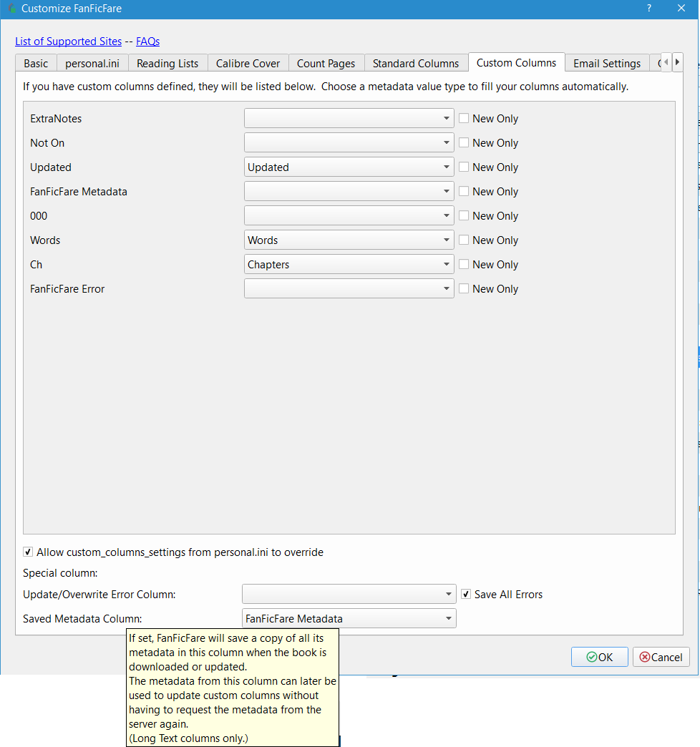The width and height of the screenshot is (700, 747).
Task: Confirm settings with OK button
Action: pyautogui.click(x=600, y=657)
